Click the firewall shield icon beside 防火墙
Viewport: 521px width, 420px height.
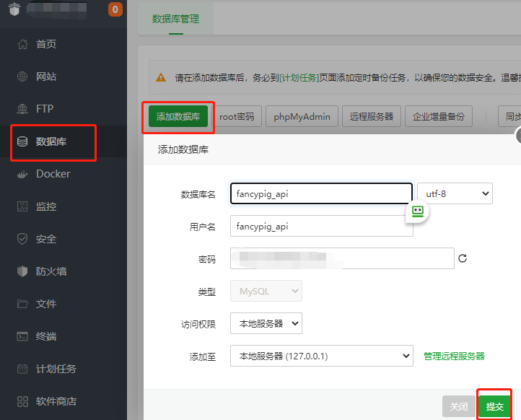pyautogui.click(x=22, y=271)
